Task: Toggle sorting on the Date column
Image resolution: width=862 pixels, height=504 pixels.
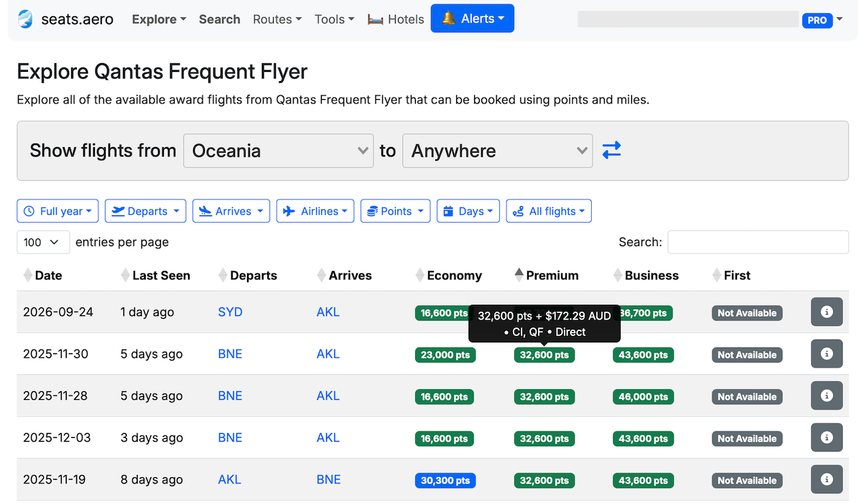Action: pyautogui.click(x=45, y=275)
